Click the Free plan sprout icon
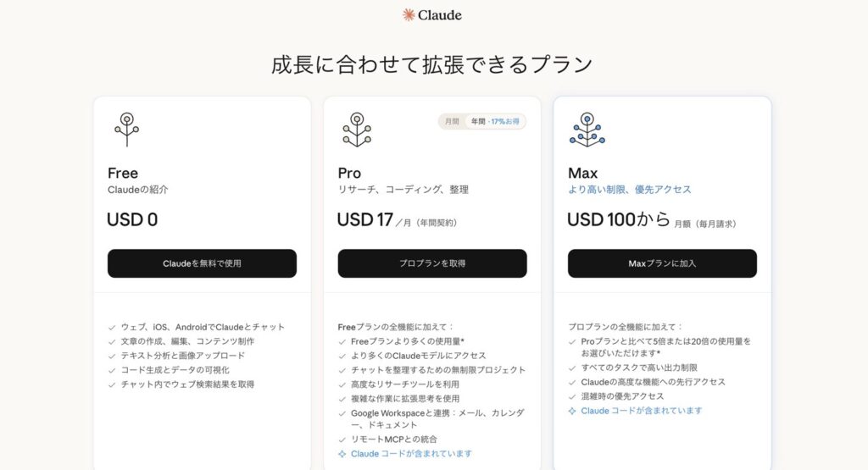The height and width of the screenshot is (470, 868). 126,130
